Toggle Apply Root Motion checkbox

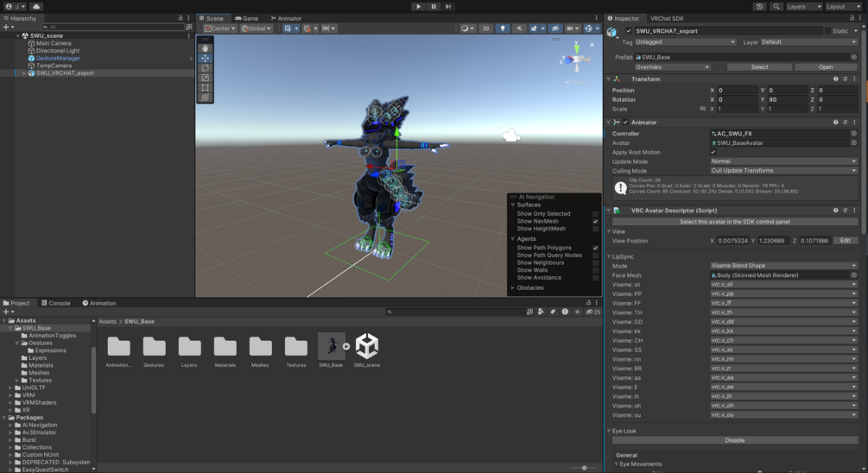pyautogui.click(x=713, y=152)
